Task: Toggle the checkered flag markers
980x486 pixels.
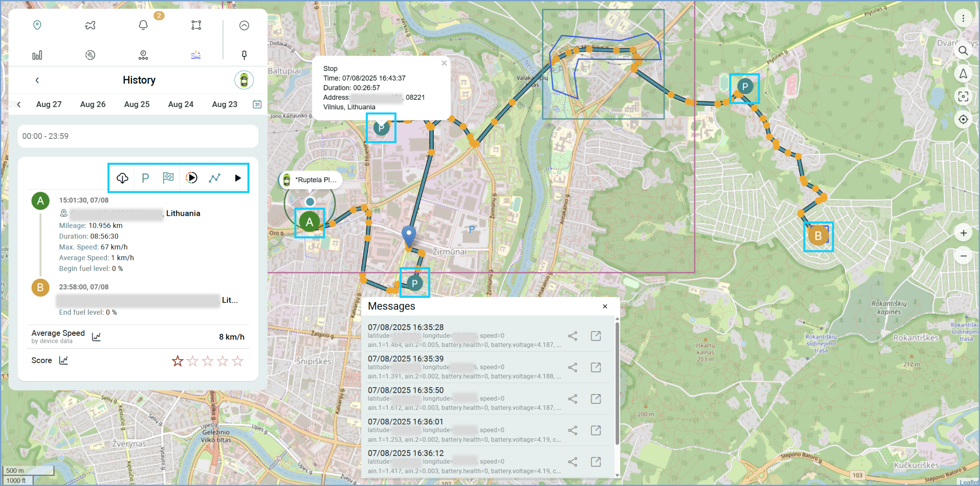Action: (168, 178)
